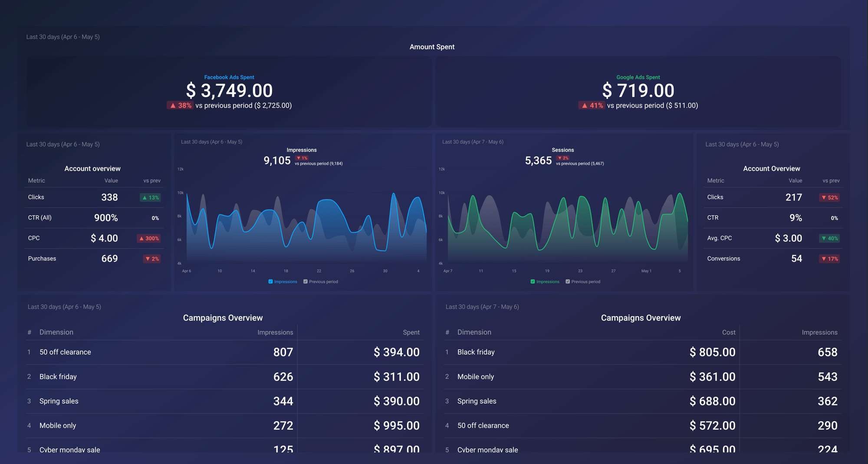868x464 pixels.
Task: Sort the Cost column in the right Campaigns Overview
Action: coord(728,332)
